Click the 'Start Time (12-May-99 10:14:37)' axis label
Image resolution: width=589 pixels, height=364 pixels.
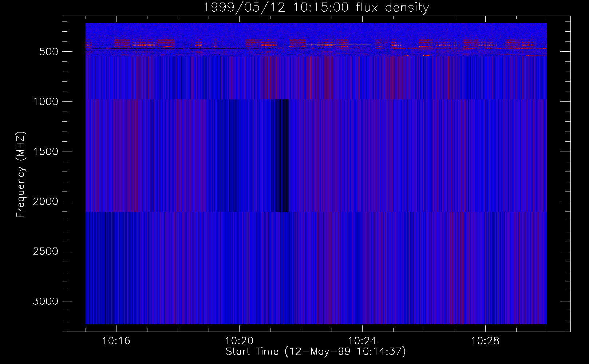[315, 352]
